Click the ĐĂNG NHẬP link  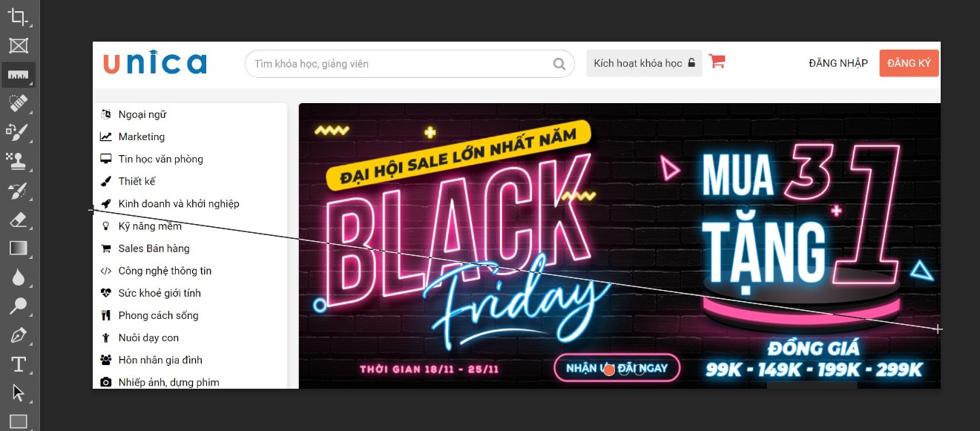(838, 63)
